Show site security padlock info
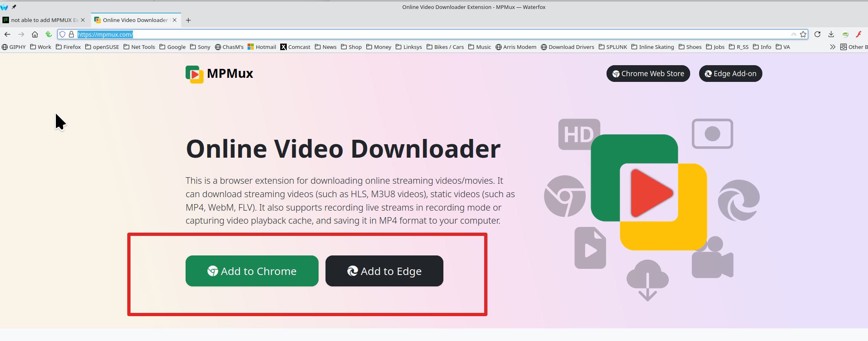Screen dimensions: 868x341 coord(71,34)
